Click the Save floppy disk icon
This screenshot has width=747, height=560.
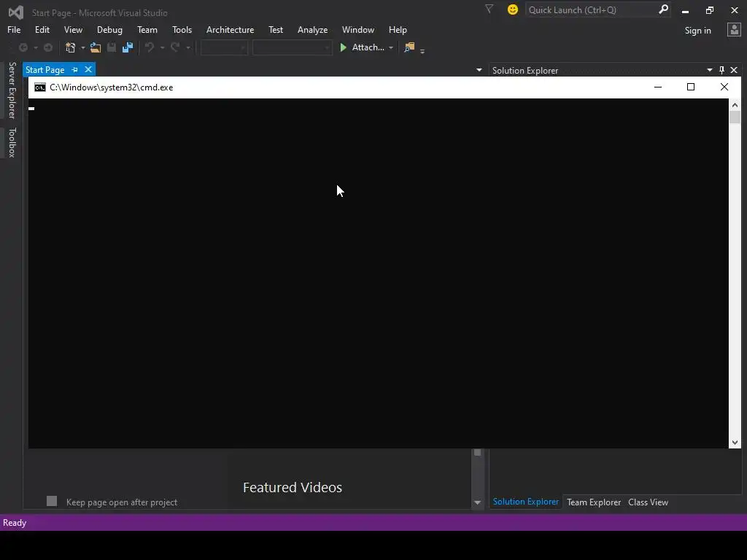point(112,47)
